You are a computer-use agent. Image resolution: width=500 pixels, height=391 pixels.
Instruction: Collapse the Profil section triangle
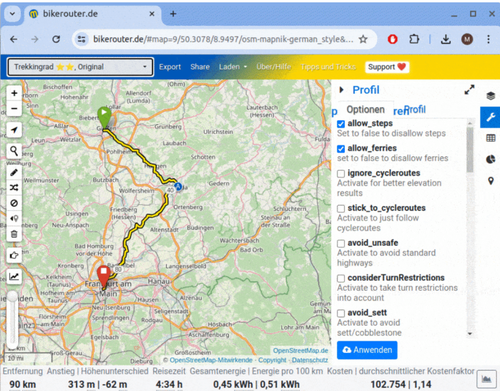click(341, 90)
